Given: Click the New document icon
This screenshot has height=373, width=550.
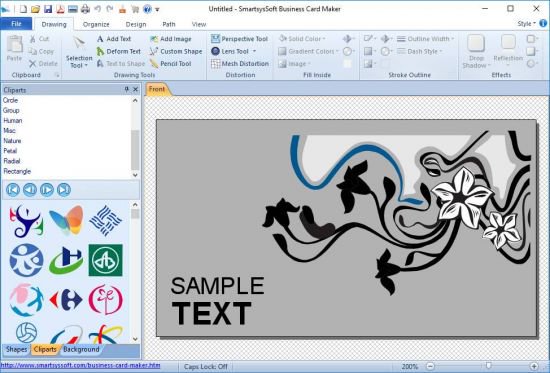Looking at the screenshot, I should point(23,9).
